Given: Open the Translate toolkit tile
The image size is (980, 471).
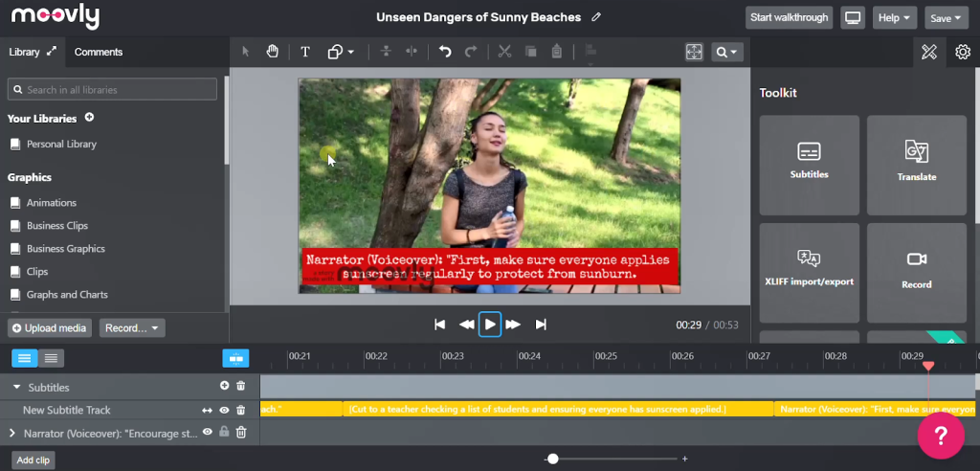Looking at the screenshot, I should click(x=916, y=165).
